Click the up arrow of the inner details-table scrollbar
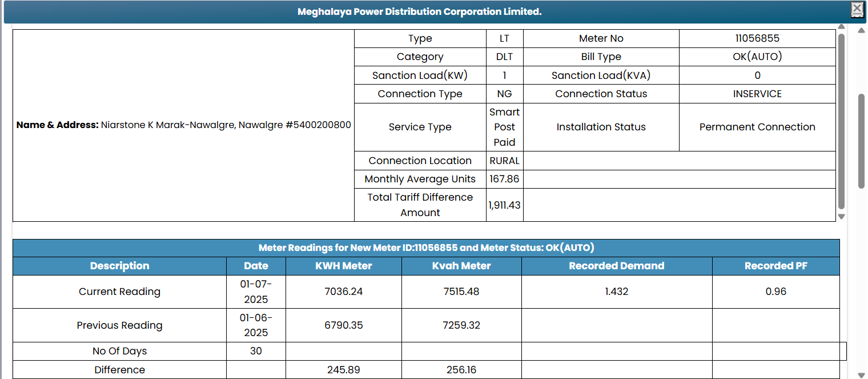This screenshot has width=868, height=379. tap(841, 27)
